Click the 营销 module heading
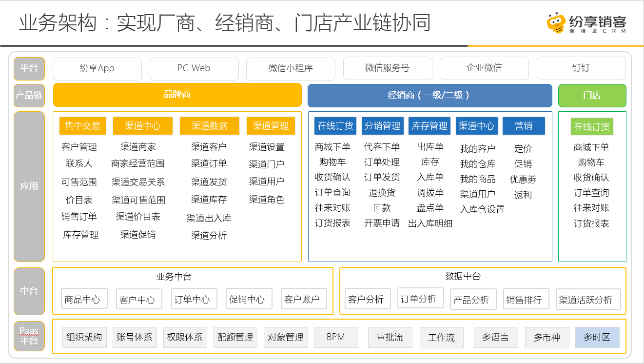The height and width of the screenshot is (364, 644). pos(524,126)
